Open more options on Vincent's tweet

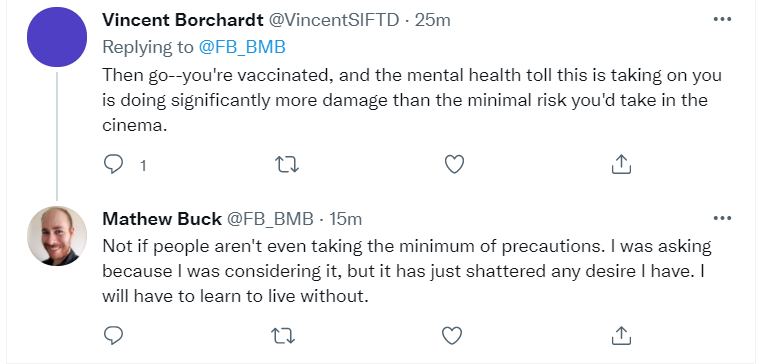pyautogui.click(x=722, y=19)
